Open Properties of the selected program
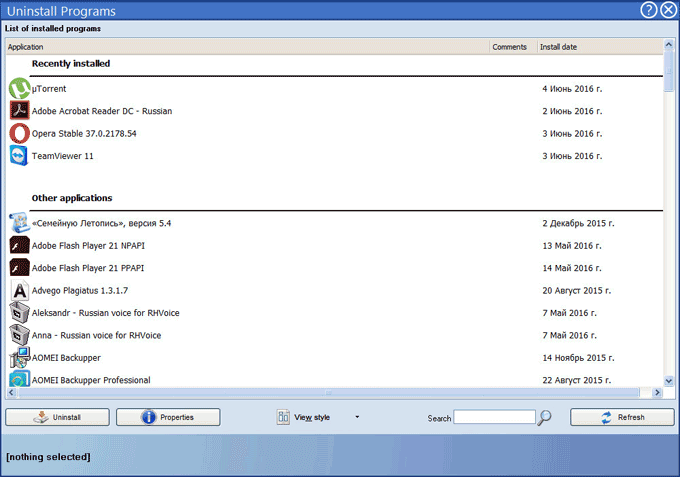The width and height of the screenshot is (680, 477). [168, 417]
